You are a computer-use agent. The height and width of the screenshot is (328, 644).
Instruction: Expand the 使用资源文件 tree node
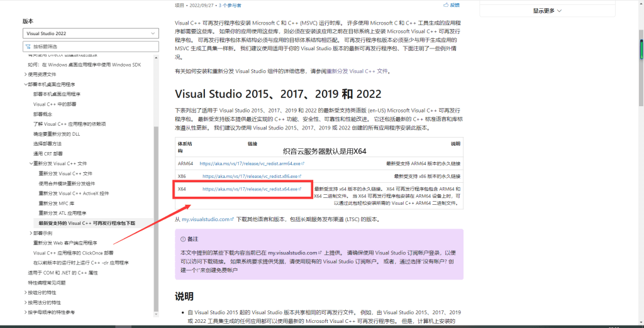(x=26, y=74)
